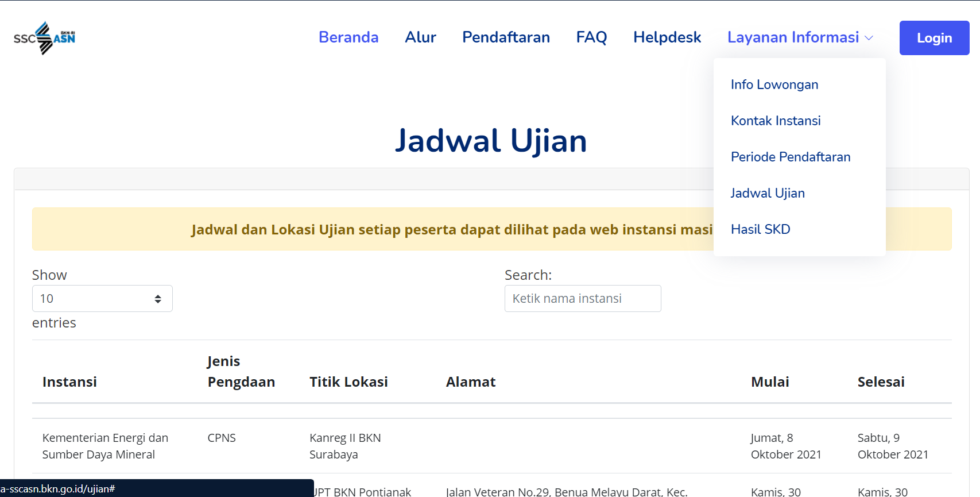Screen dimensions: 980x497
Task: Click the Kanreg II BKN Surabaya cell
Action: (x=345, y=446)
